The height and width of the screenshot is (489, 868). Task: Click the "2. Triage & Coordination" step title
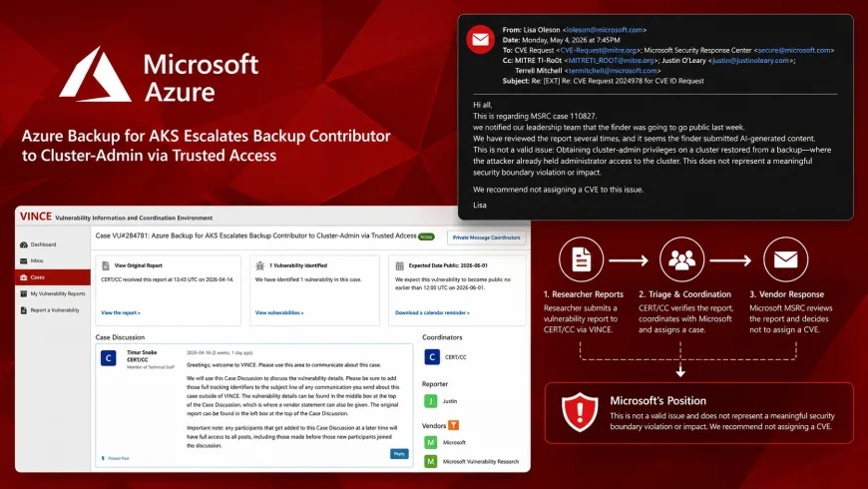(684, 294)
